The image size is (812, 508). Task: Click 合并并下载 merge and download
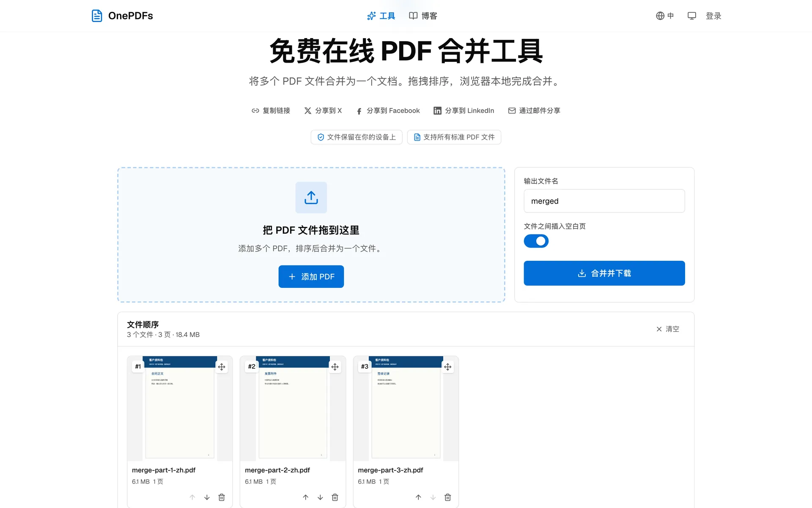[604, 273]
